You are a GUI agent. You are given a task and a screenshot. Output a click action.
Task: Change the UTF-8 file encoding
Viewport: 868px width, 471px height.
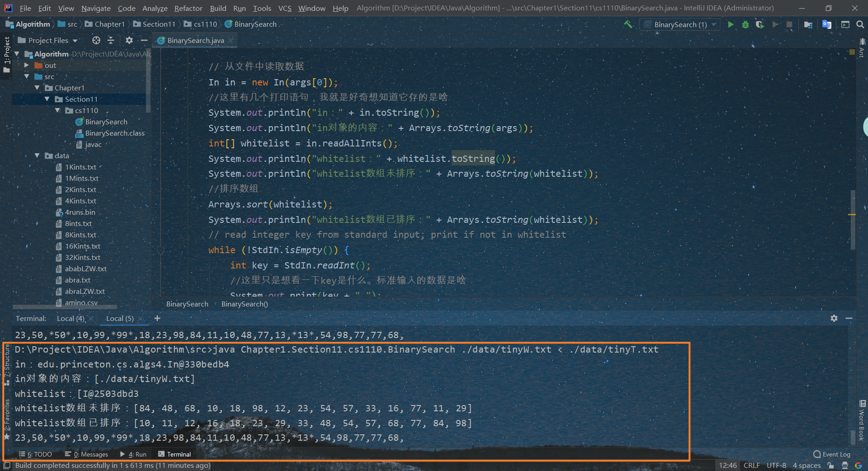pos(776,465)
